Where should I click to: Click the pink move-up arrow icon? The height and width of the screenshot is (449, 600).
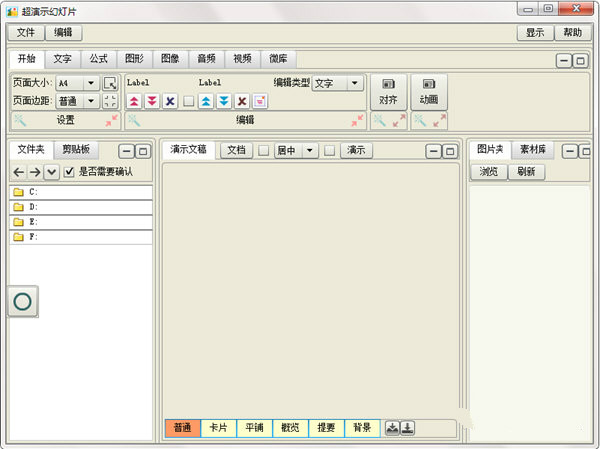tap(134, 101)
